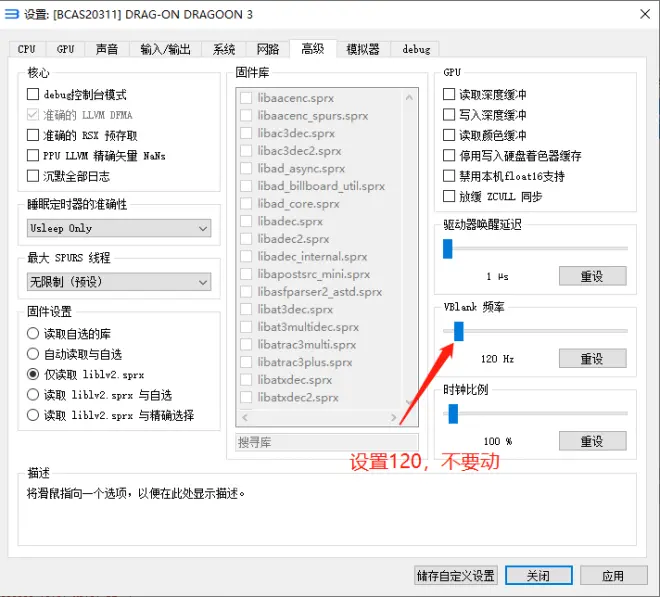The image size is (660, 597).
Task: Open the 网路 tab
Action: coord(268,49)
